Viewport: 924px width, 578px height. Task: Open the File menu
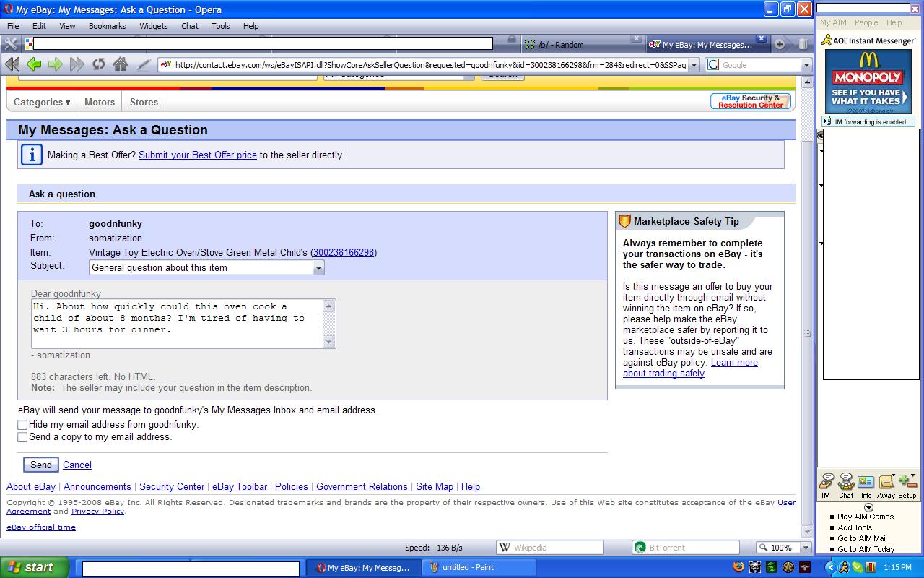[x=13, y=26]
